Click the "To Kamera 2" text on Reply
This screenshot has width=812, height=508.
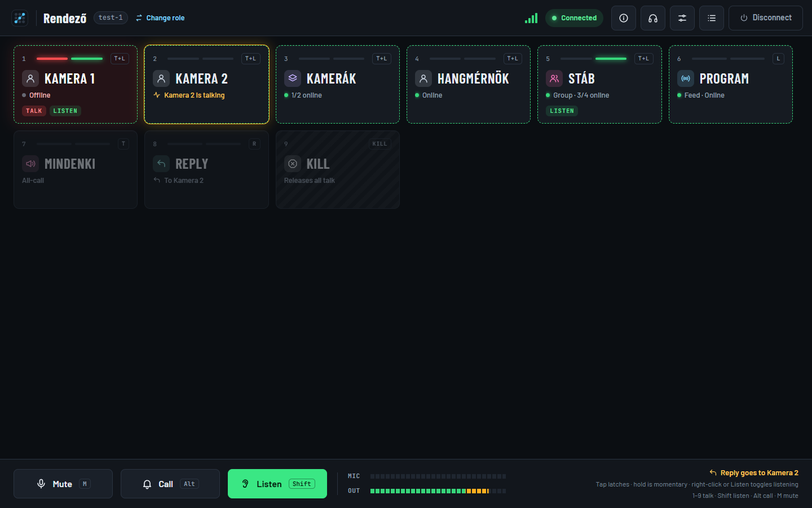coord(184,181)
